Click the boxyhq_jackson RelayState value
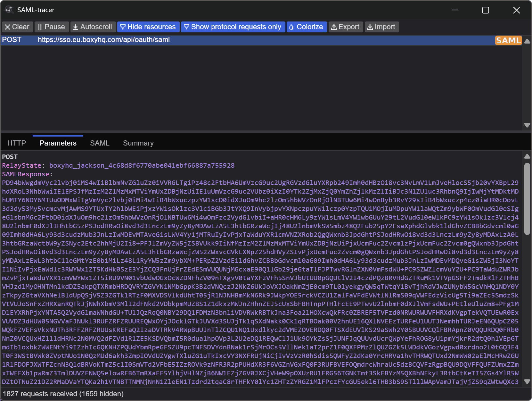 pyautogui.click(x=142, y=165)
